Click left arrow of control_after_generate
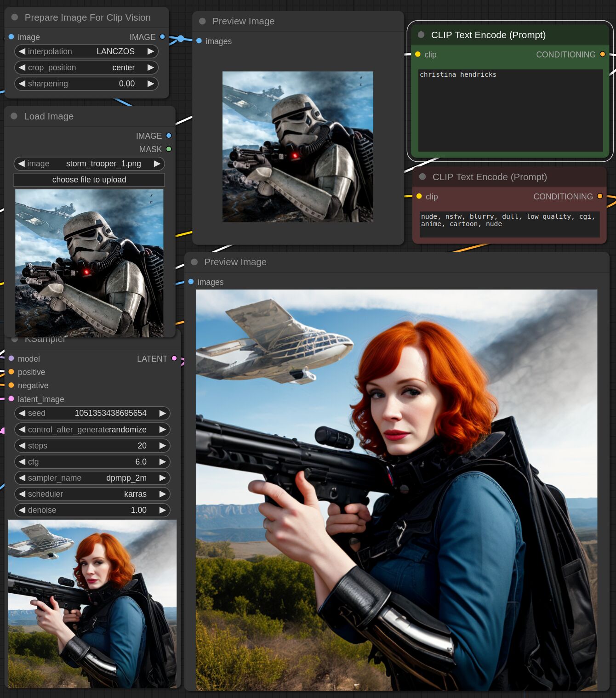The width and height of the screenshot is (616, 698). pyautogui.click(x=22, y=429)
